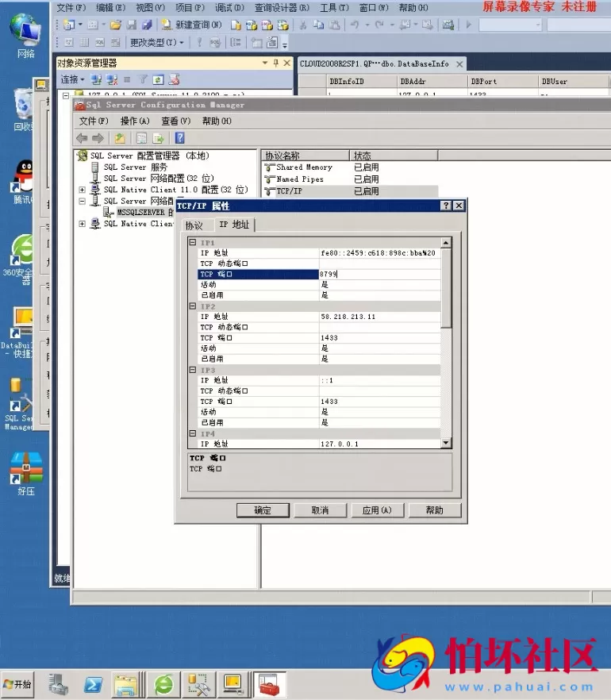611x700 pixels.
Task: Click the Server Manager icon in taskbar
Action: click(x=59, y=683)
